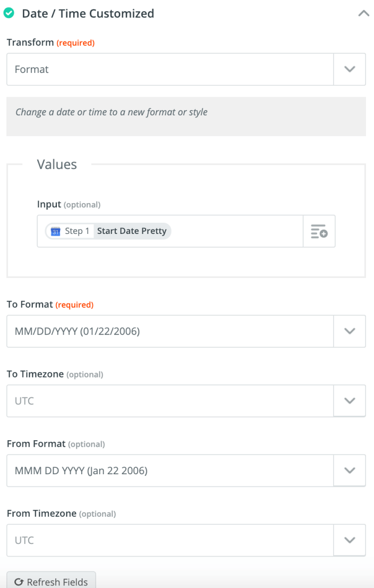Click the chevron on the From Timezone dropdown

tap(350, 540)
